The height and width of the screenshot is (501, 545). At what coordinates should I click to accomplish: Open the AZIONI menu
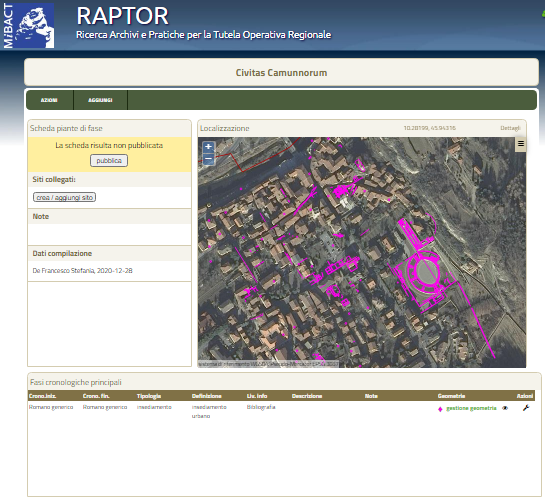pos(49,100)
